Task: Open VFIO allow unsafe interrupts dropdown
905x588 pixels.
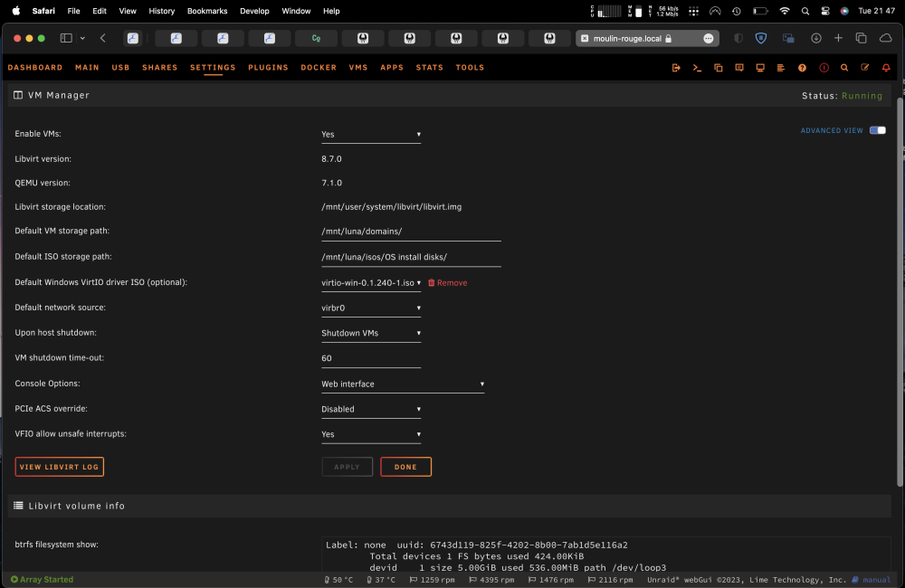Action: click(x=371, y=434)
